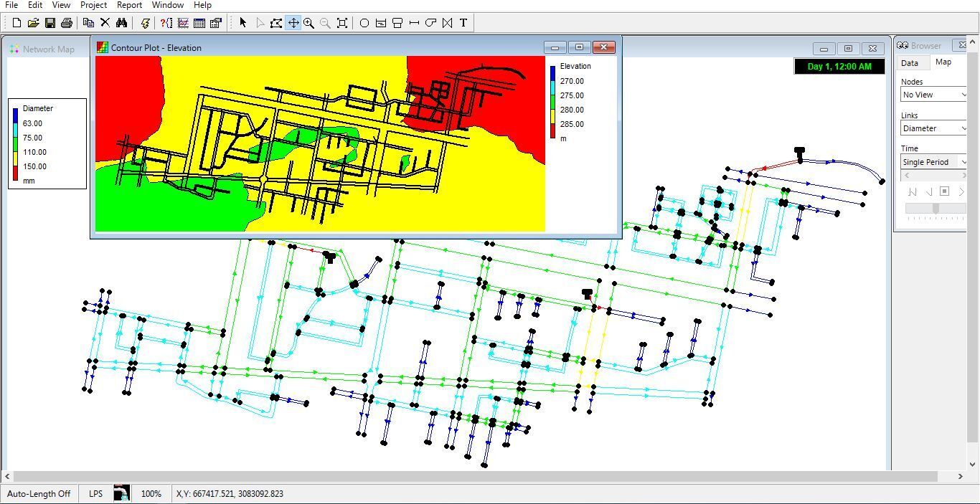Click the 110.00 value in Diameter legend
This screenshot has height=504, width=980.
click(x=34, y=152)
